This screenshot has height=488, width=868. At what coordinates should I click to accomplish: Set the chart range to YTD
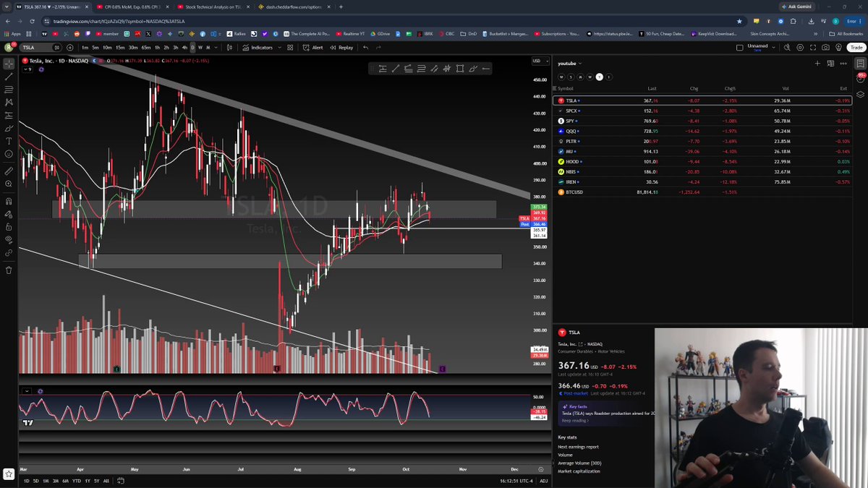click(x=77, y=481)
